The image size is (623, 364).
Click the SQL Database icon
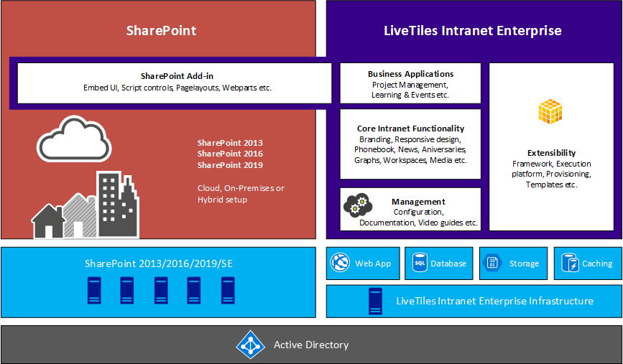[420, 263]
